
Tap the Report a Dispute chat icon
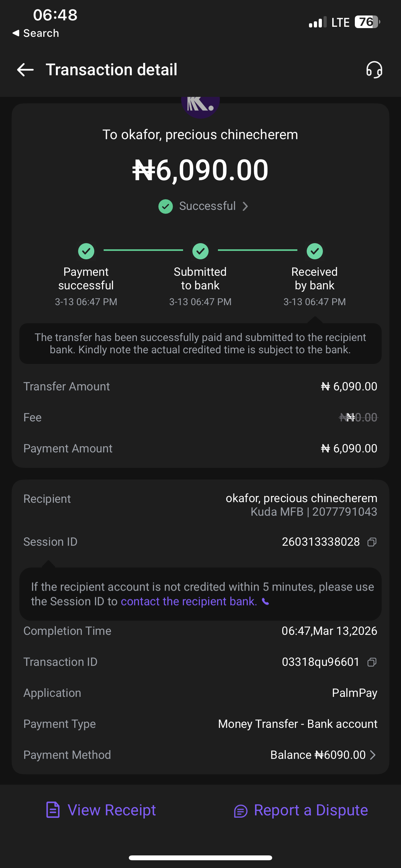(241, 811)
